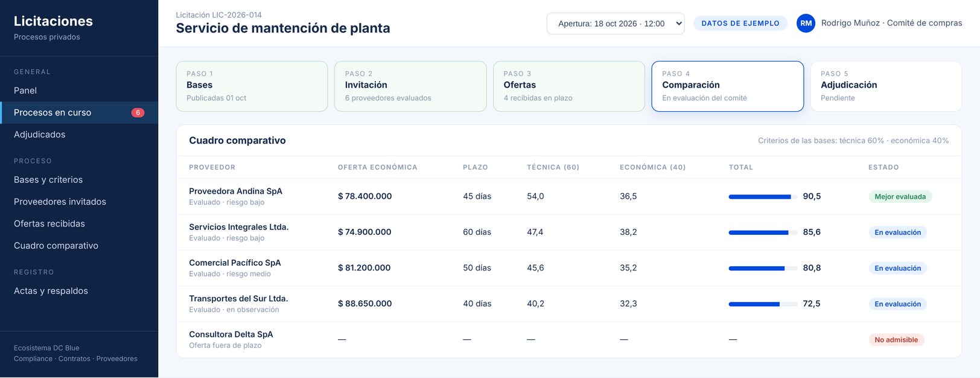The height and width of the screenshot is (378, 980).
Task: Go to Cuadro comparativo in the sidebar
Action: tap(79, 246)
